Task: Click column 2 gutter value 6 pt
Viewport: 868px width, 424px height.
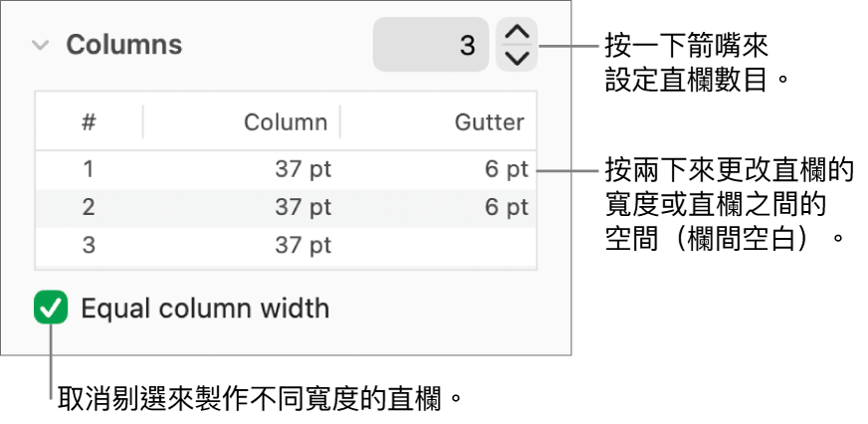Action: click(506, 208)
